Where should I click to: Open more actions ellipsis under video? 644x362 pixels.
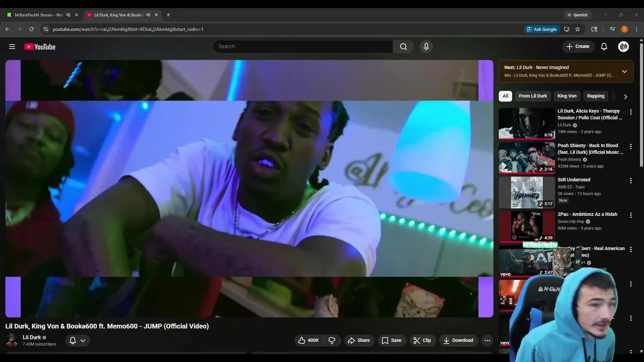tap(487, 340)
